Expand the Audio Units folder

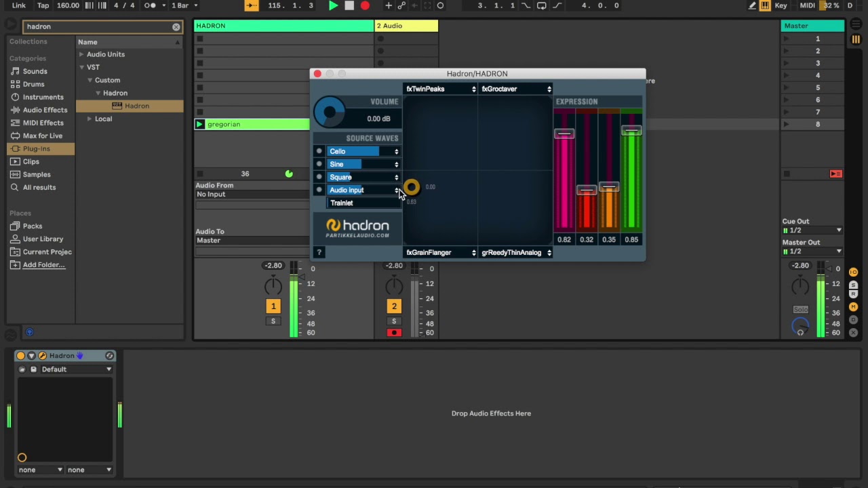pyautogui.click(x=81, y=54)
